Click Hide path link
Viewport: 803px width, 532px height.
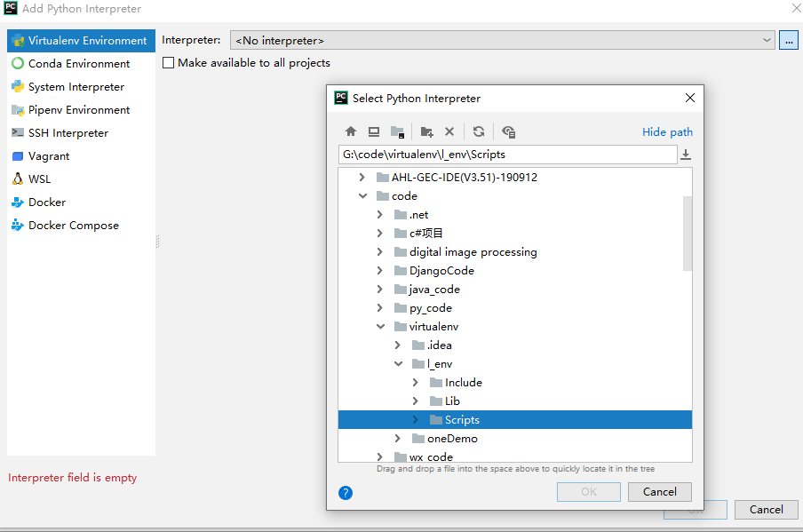pyautogui.click(x=667, y=131)
